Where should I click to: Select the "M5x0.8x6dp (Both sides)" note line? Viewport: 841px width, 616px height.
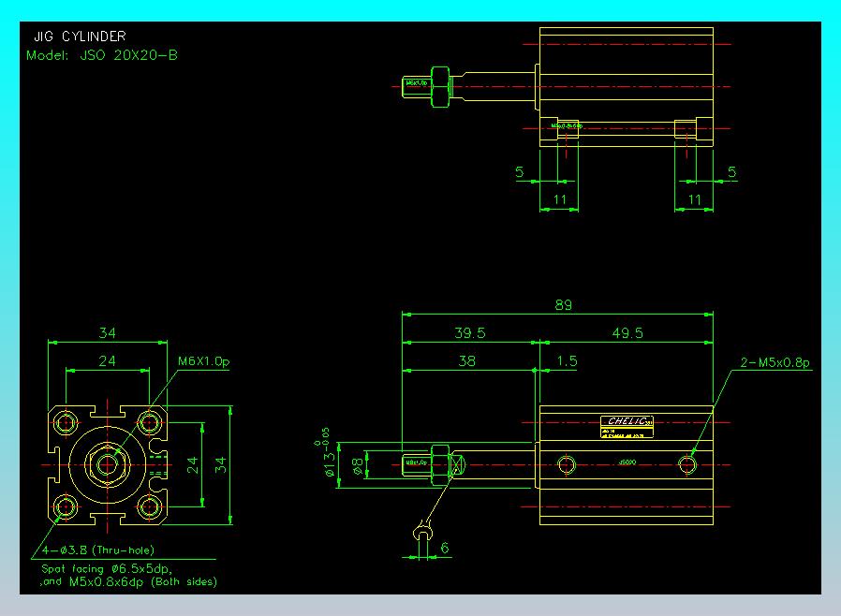pyautogui.click(x=143, y=581)
